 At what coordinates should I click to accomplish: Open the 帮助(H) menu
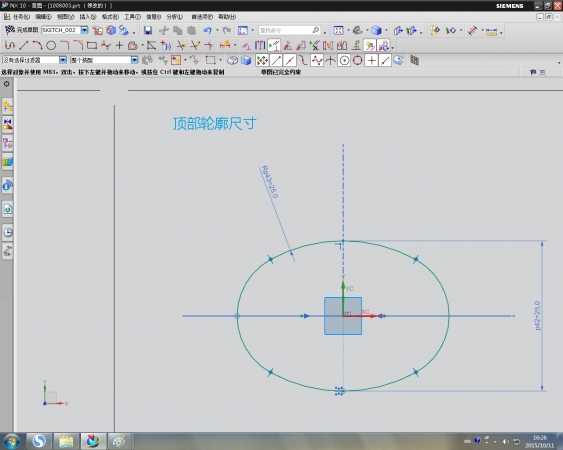pyautogui.click(x=227, y=17)
